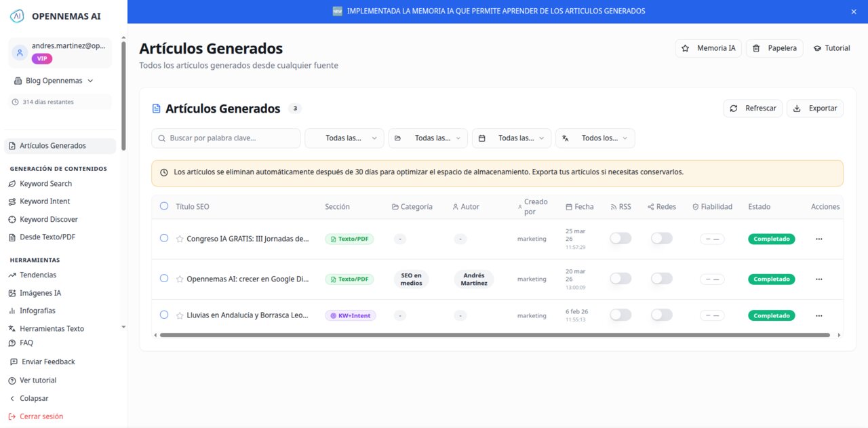Open Imágenes IA tool
Viewport: 868px width, 428px height.
point(44,292)
